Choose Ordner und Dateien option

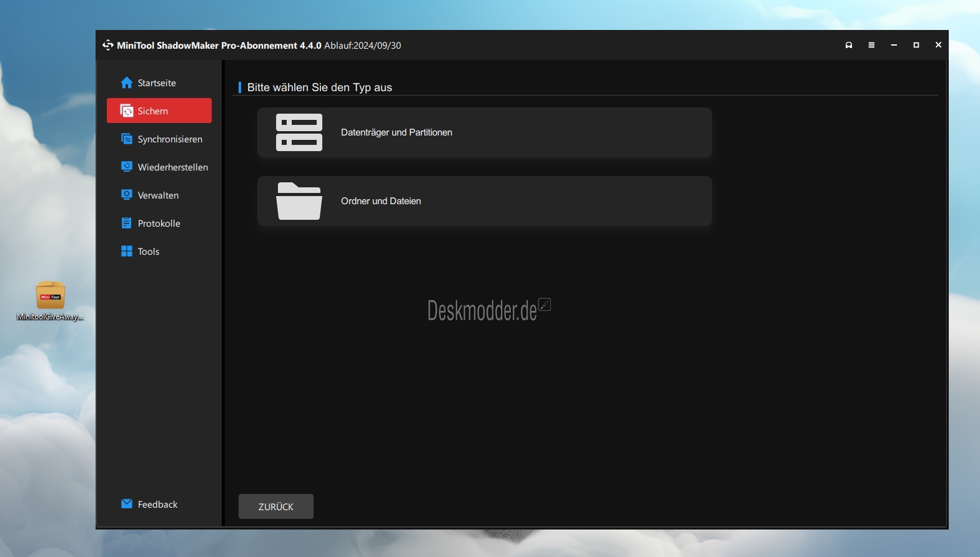(485, 201)
